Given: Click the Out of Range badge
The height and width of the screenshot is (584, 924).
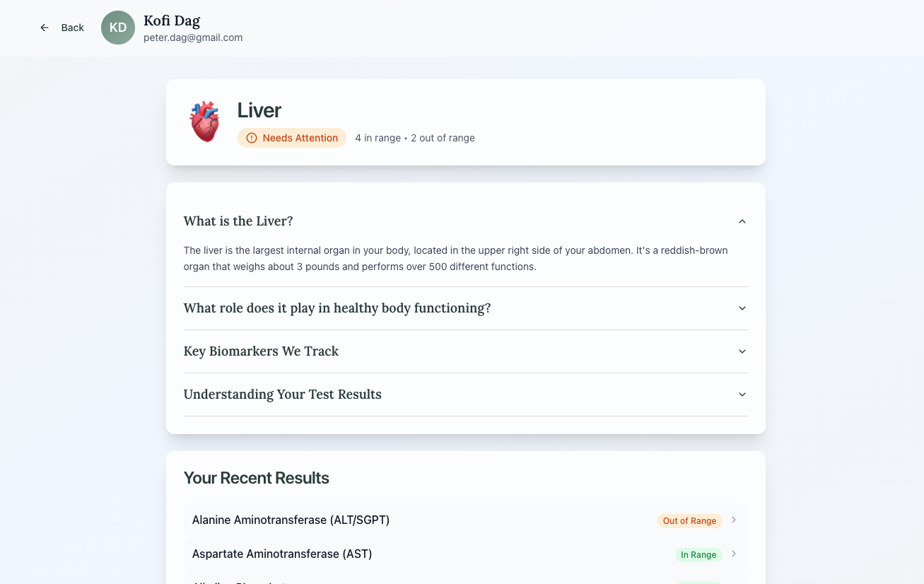Looking at the screenshot, I should click(x=689, y=521).
